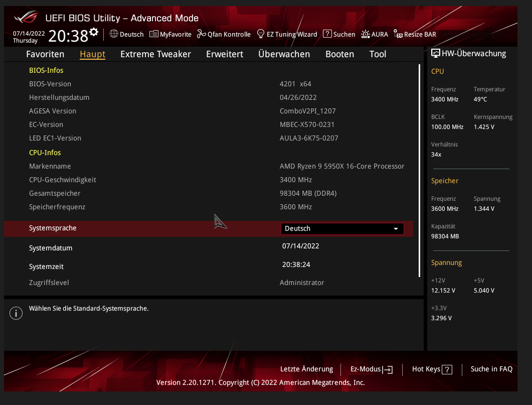The height and width of the screenshot is (405, 532).
Task: Open the Favoriten tab
Action: (45, 54)
